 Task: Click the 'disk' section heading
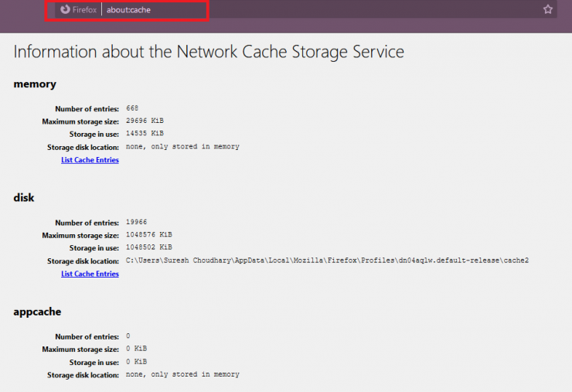pos(24,197)
